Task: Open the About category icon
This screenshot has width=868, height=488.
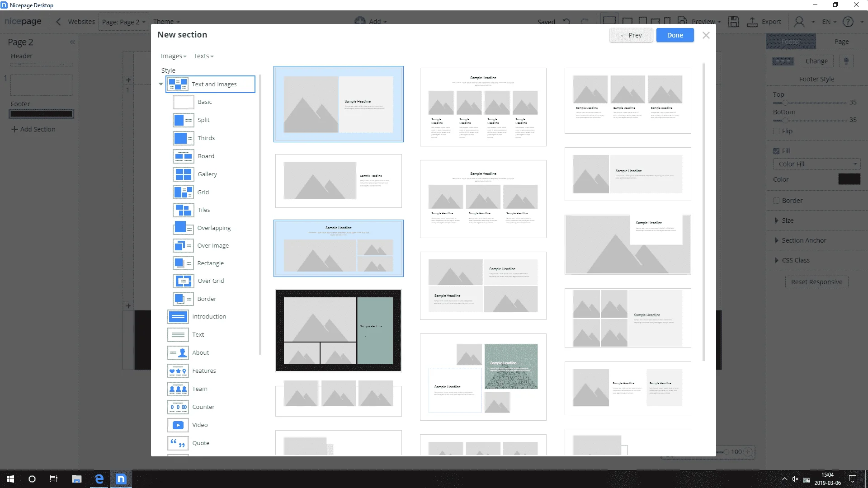Action: click(x=178, y=353)
